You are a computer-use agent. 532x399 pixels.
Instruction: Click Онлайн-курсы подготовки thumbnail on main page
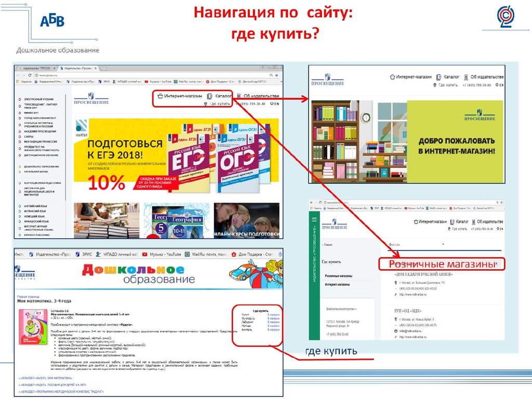tap(247, 220)
